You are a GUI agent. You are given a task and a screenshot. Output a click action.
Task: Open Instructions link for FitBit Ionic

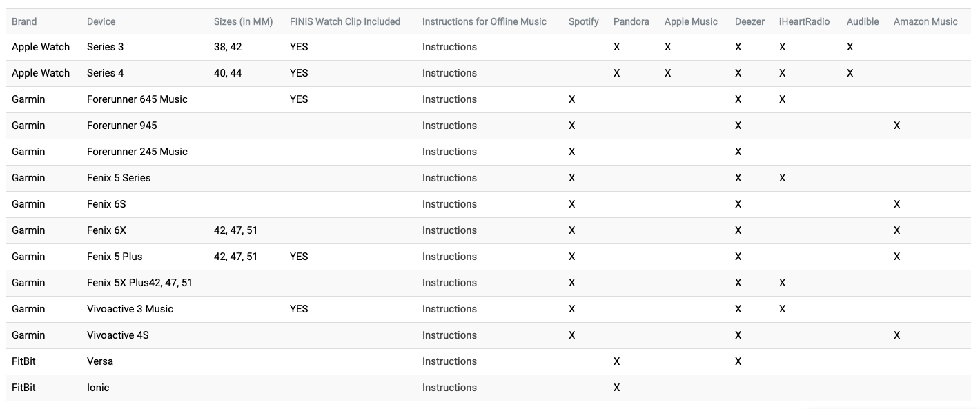(449, 388)
